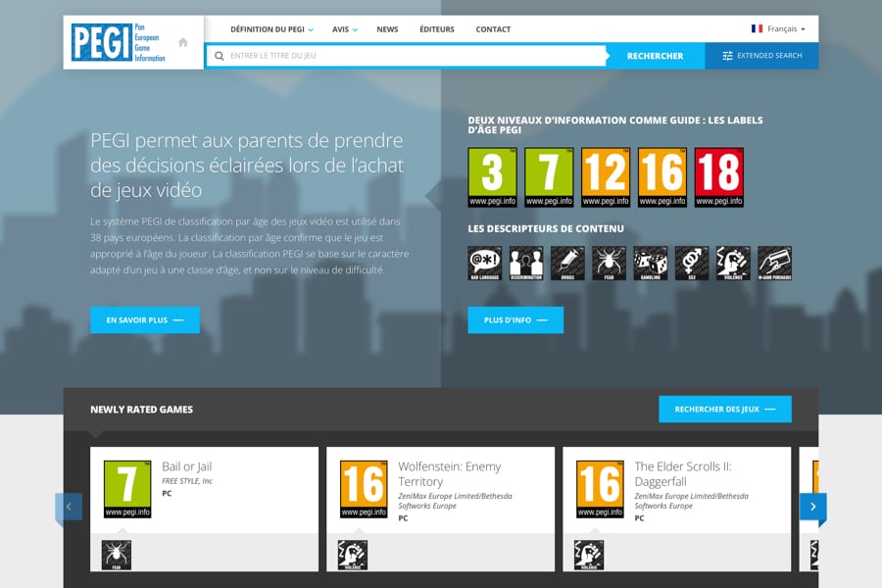Screen dimensions: 882x588
Task: Click the red PEGI 18 age label
Action: pos(718,177)
